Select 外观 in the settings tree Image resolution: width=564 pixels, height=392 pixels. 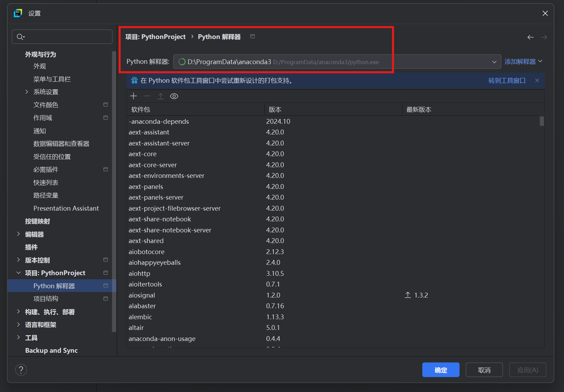(x=40, y=66)
